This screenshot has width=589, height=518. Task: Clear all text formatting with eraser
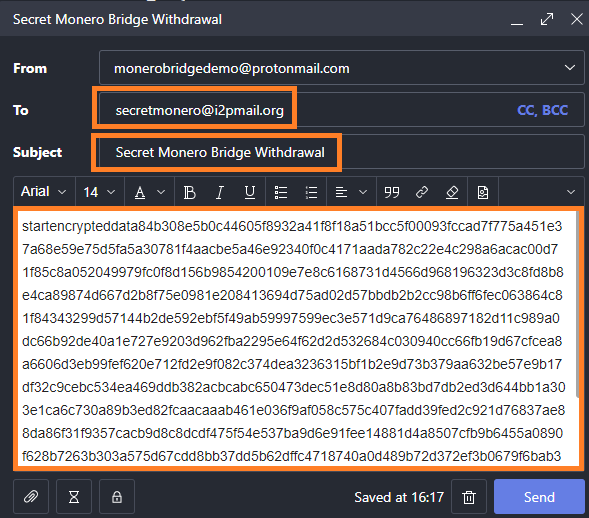452,192
